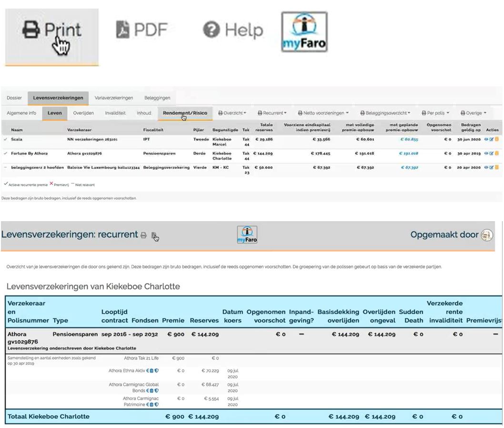Click the 'sep 2016 - sep 2032' contract term
Image resolution: width=504 pixels, height=428 pixels.
(130, 334)
